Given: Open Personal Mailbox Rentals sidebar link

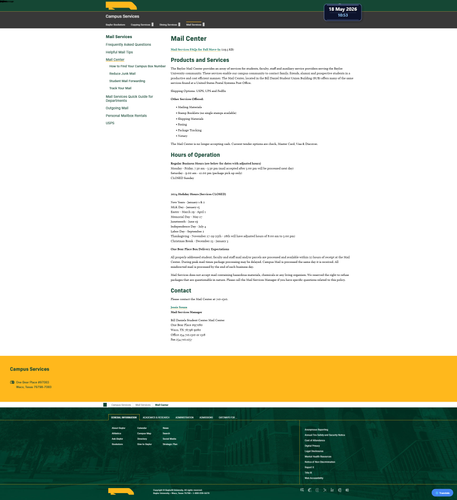Looking at the screenshot, I should (x=126, y=115).
